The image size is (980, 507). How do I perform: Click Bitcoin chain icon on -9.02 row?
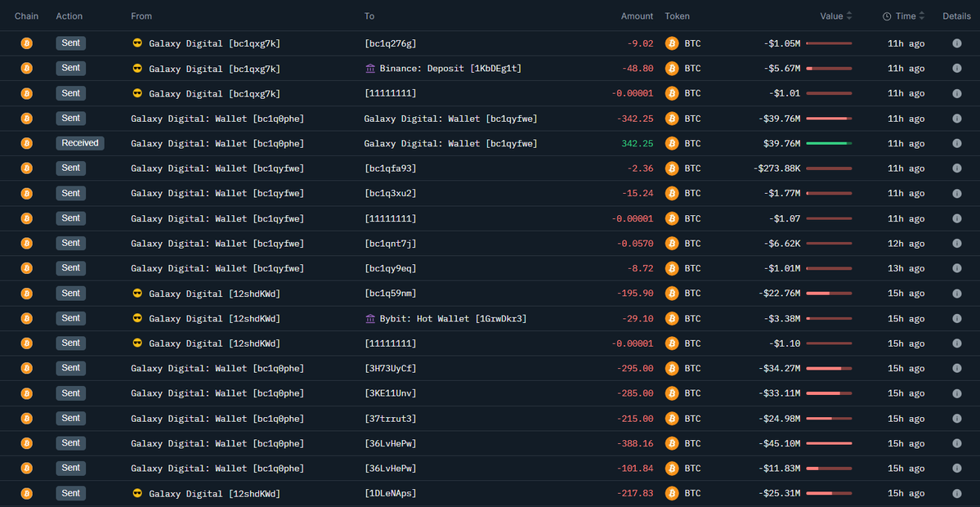[26, 43]
